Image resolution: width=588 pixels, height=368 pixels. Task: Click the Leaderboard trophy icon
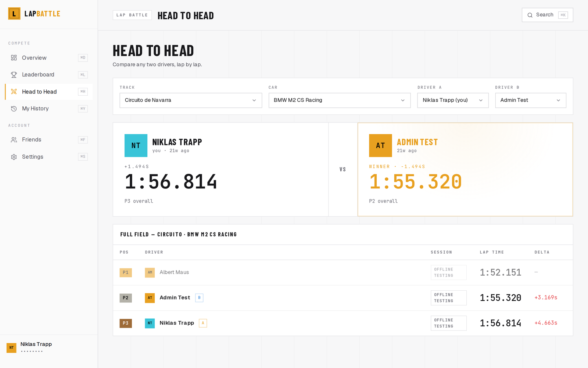(x=14, y=75)
